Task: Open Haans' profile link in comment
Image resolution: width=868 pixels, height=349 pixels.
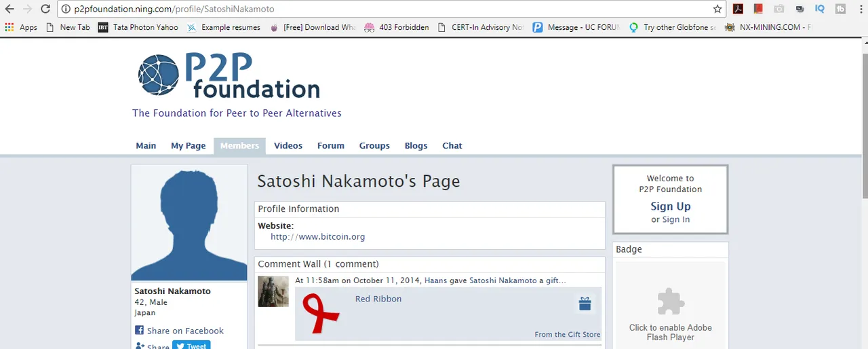Action: point(437,280)
